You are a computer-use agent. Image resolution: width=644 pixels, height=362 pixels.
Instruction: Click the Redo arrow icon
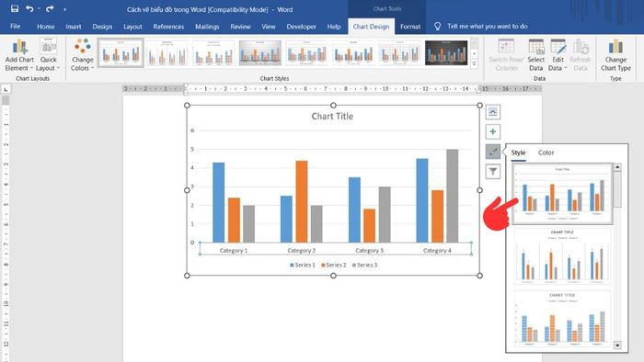(x=50, y=8)
